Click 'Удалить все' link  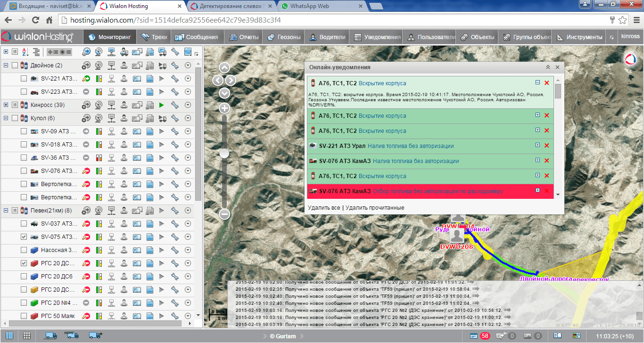(x=323, y=208)
